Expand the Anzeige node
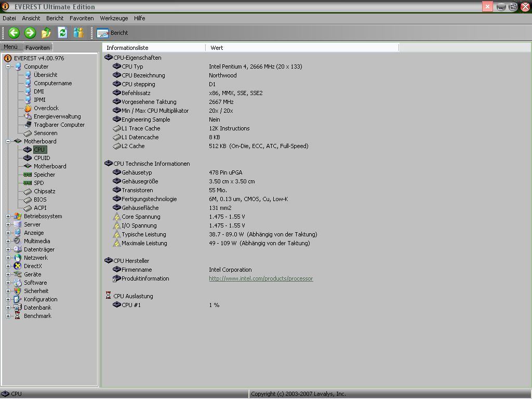This screenshot has height=399, width=532. point(8,233)
